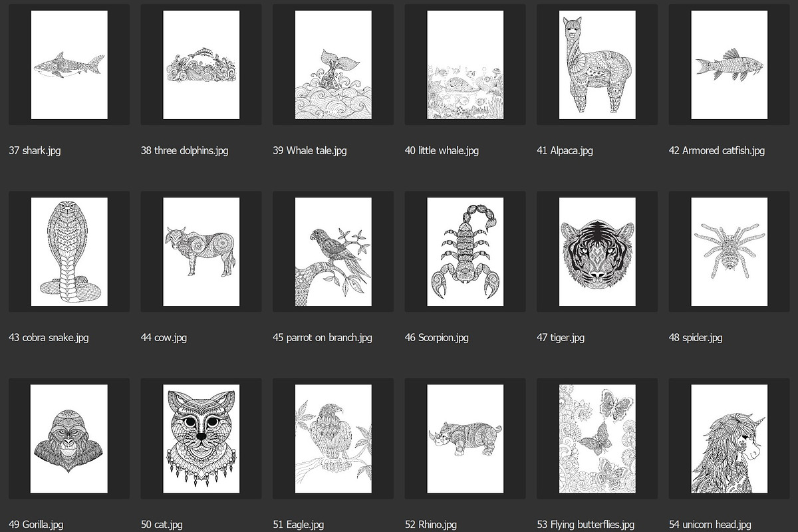Click the '45 parrot on branch.jpg' label

click(323, 338)
